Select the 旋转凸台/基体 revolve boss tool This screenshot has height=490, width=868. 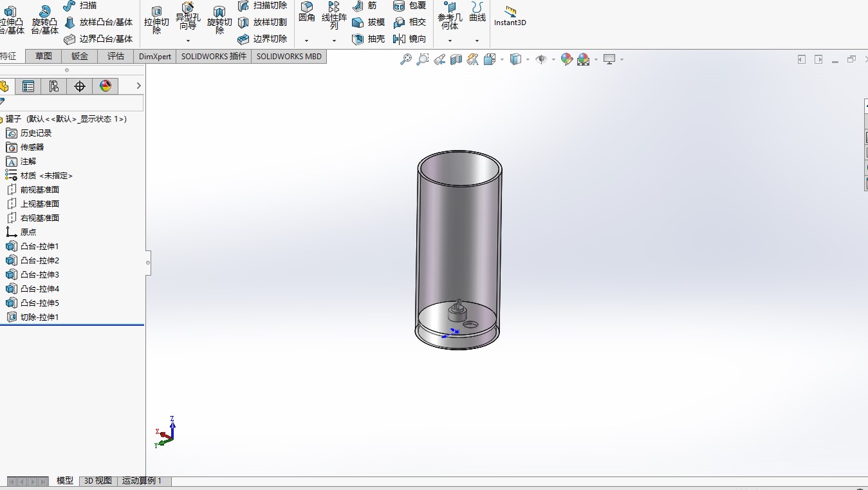click(x=44, y=19)
